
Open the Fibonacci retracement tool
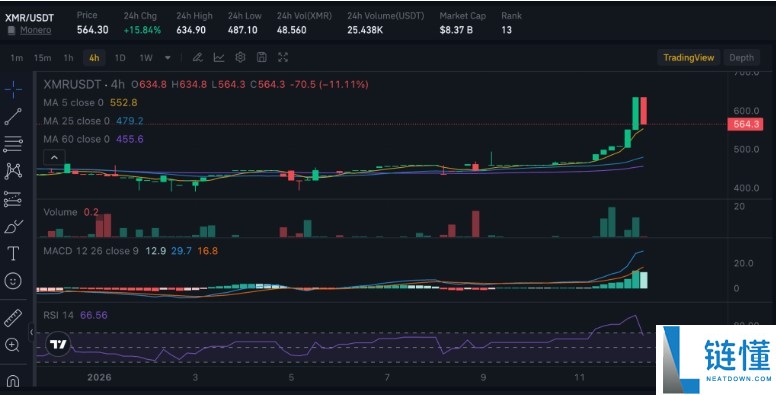click(13, 144)
